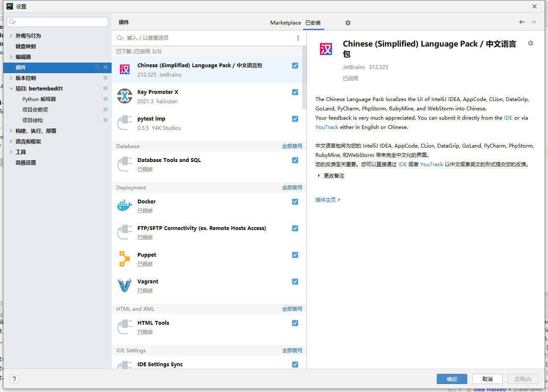Image resolution: width=548 pixels, height=392 pixels.
Task: Expand 编辑器 settings node
Action: click(x=11, y=57)
